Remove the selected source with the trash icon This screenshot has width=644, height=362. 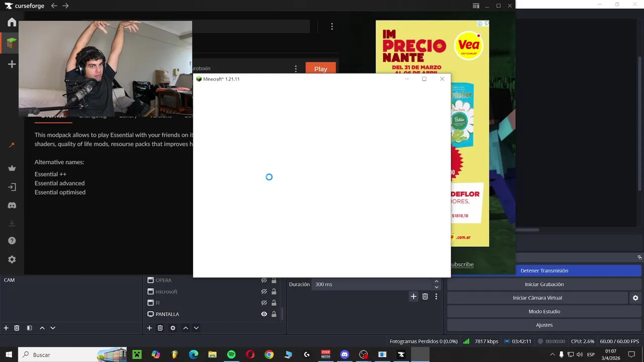[x=160, y=328]
